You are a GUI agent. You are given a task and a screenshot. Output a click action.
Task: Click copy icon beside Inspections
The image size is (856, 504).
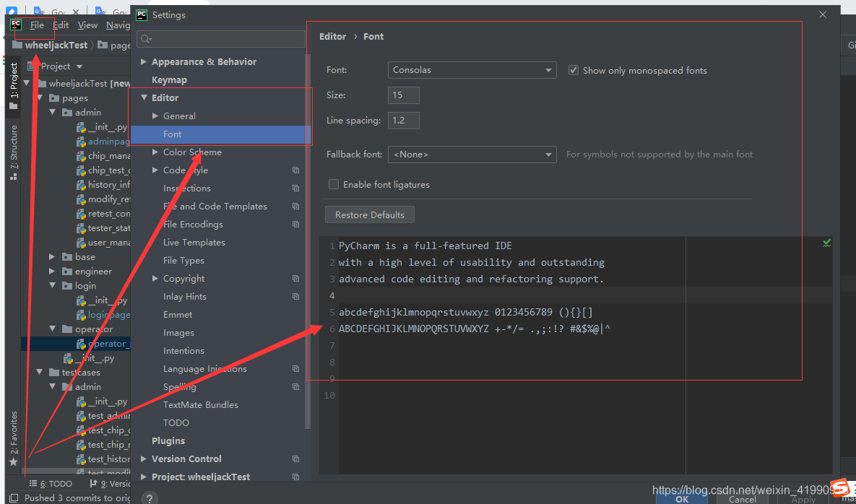click(295, 188)
